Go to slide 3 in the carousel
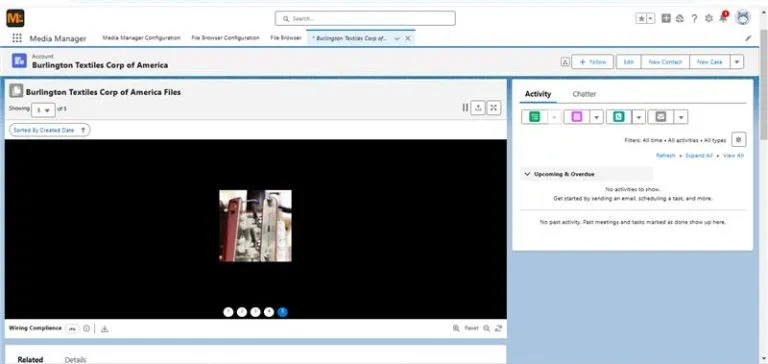Screen dimensions: 768x364 point(255,312)
